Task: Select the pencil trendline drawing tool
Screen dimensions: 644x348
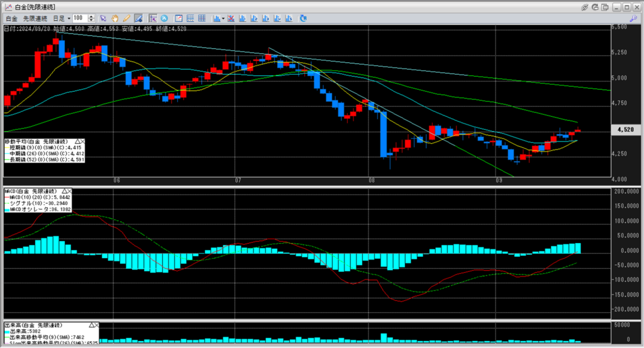Action: pos(126,18)
